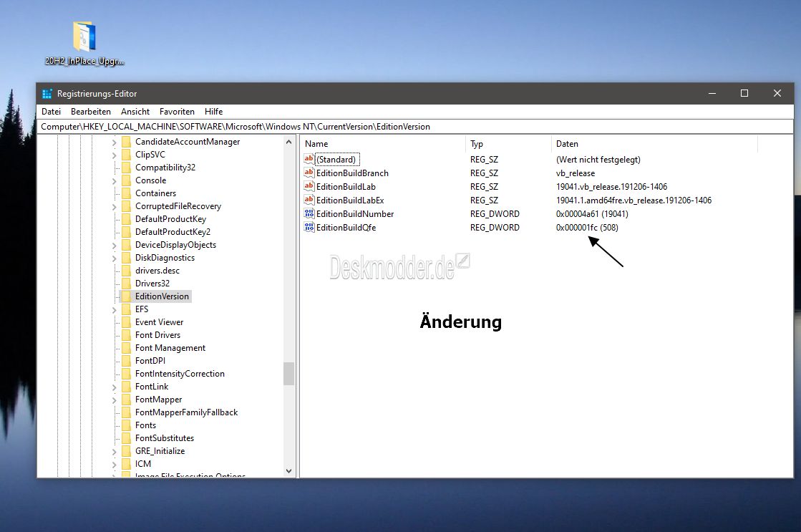
Task: Click the Console folder icon
Action: click(126, 180)
